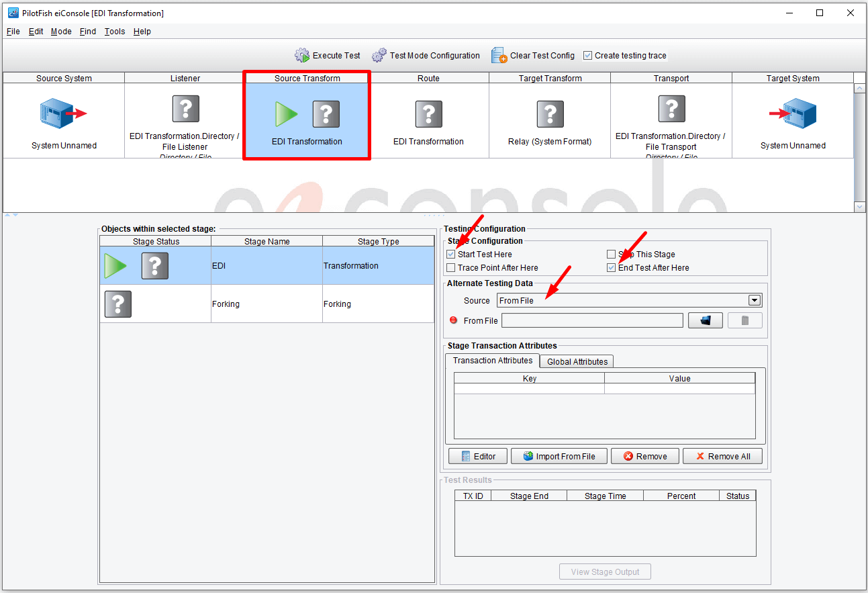
Task: Click the clipboard paste icon button
Action: click(745, 320)
